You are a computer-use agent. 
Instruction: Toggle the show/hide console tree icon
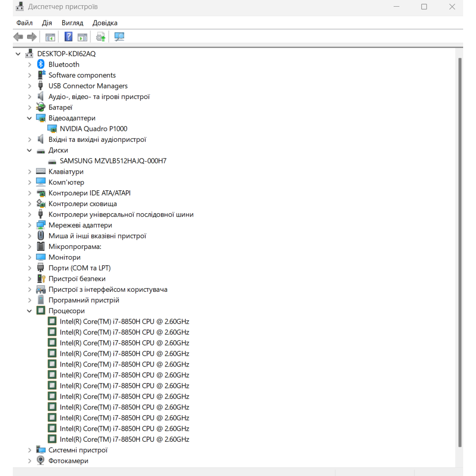click(x=50, y=37)
